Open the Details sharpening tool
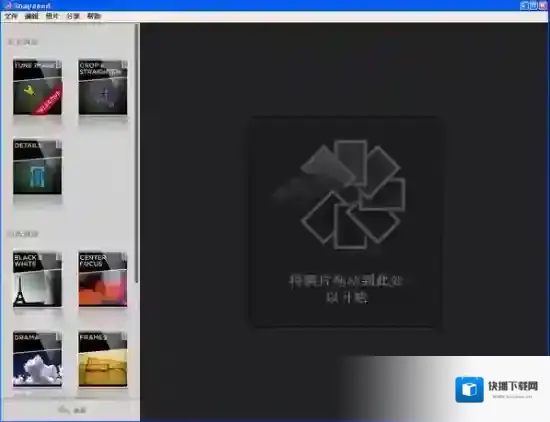The image size is (550, 422). pyautogui.click(x=38, y=167)
